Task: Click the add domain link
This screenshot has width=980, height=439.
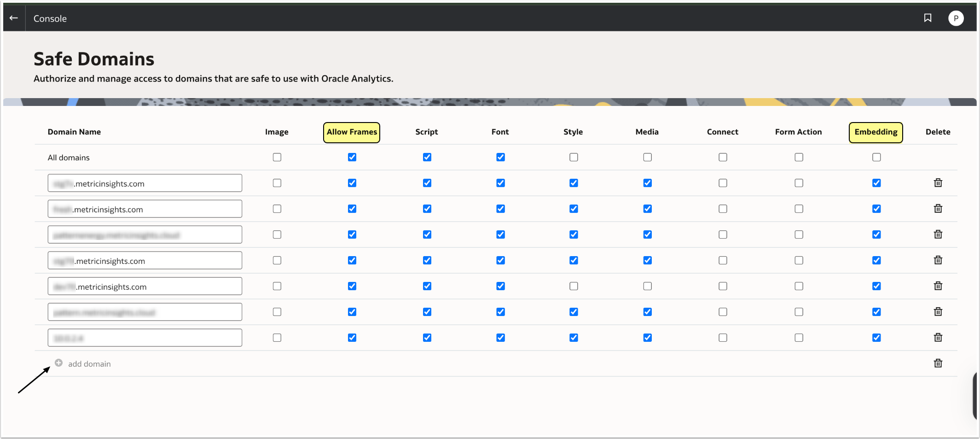Action: click(89, 364)
